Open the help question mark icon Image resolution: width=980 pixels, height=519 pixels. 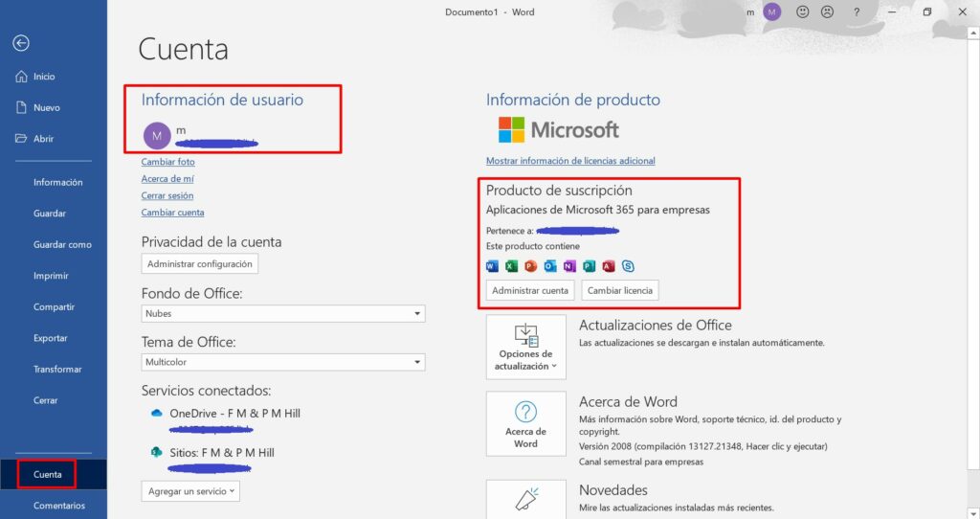tap(857, 12)
